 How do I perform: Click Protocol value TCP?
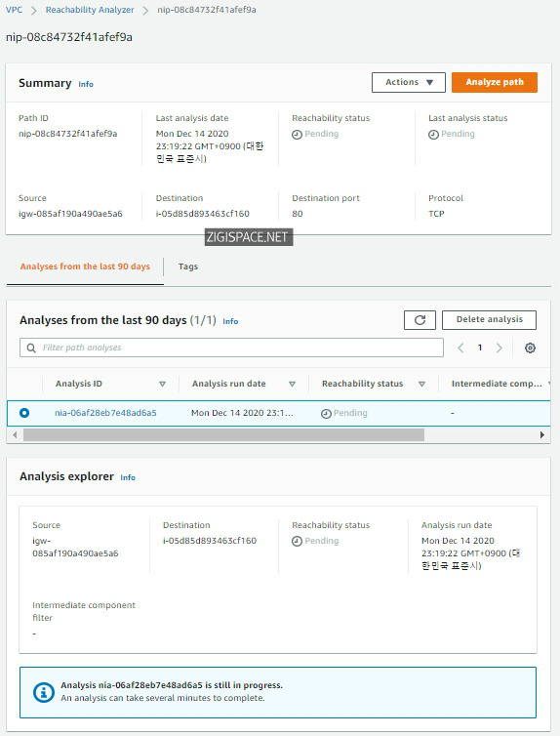[x=436, y=214]
